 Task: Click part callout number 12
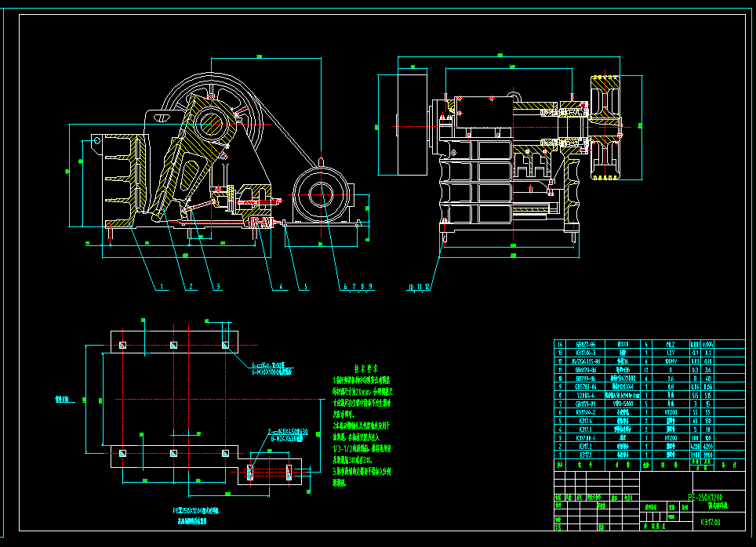[427, 287]
